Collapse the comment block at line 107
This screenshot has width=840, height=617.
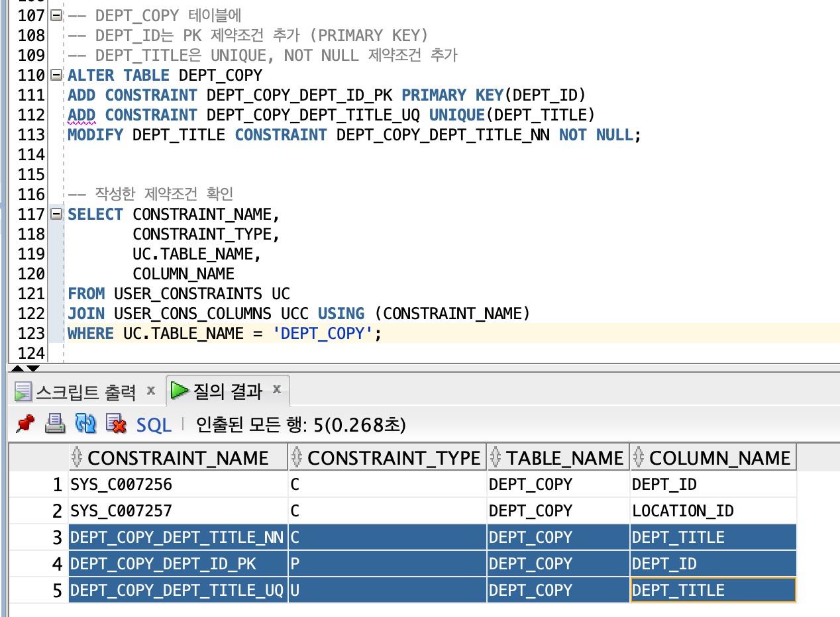56,15
